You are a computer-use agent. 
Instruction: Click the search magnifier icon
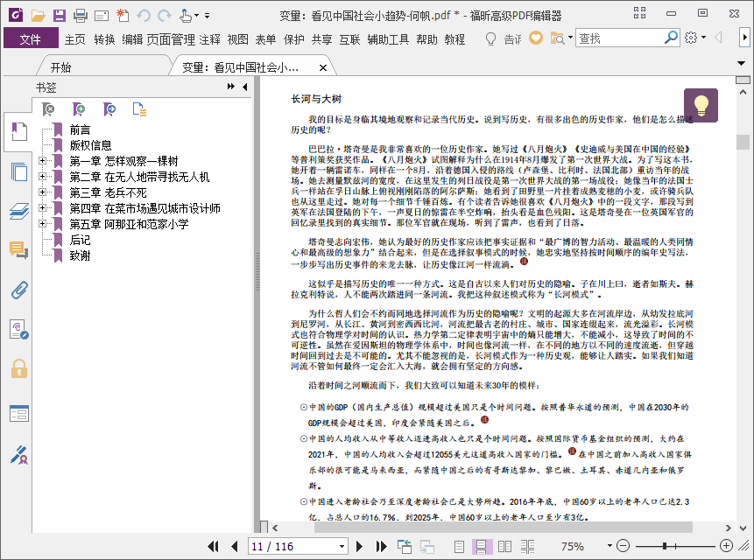tap(671, 38)
